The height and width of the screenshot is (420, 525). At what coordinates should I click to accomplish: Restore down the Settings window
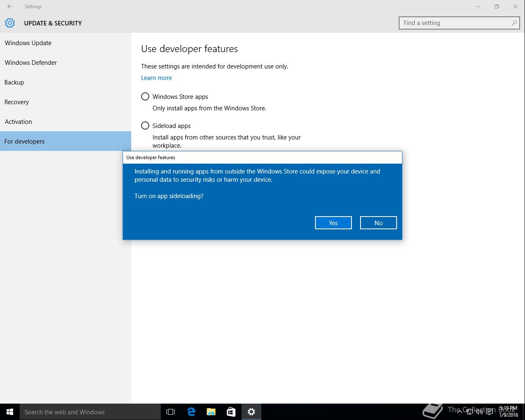click(497, 7)
